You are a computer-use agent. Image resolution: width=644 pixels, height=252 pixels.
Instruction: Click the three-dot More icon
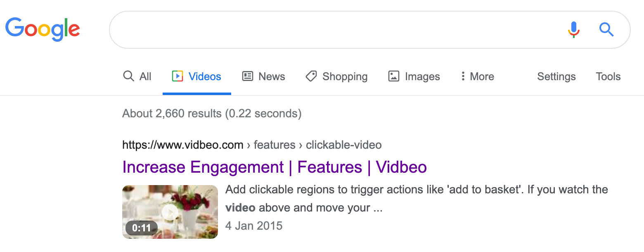click(463, 76)
